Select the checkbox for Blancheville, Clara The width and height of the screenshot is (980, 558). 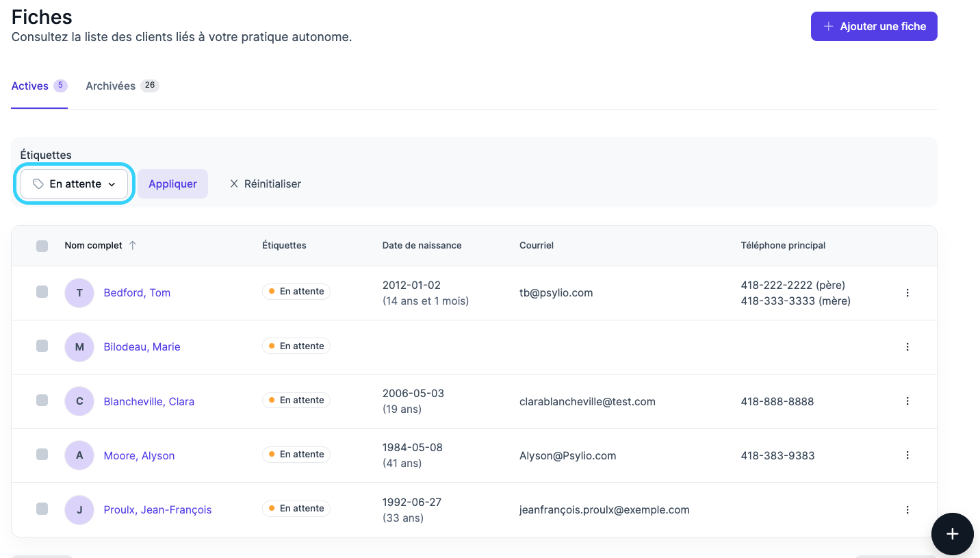pos(42,401)
